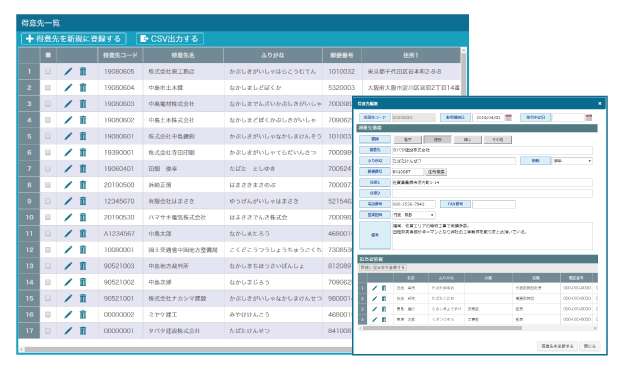Click the empty 住所2 input field
625x372 pixels.
click(492, 193)
